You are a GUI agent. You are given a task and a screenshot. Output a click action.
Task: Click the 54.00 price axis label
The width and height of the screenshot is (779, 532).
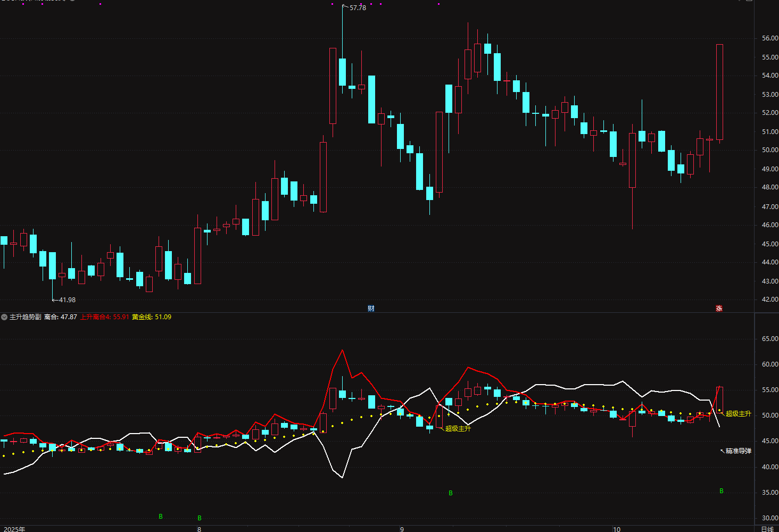coord(770,76)
